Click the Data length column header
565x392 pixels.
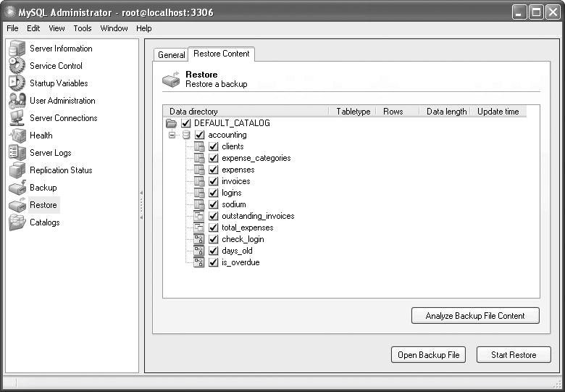445,112
